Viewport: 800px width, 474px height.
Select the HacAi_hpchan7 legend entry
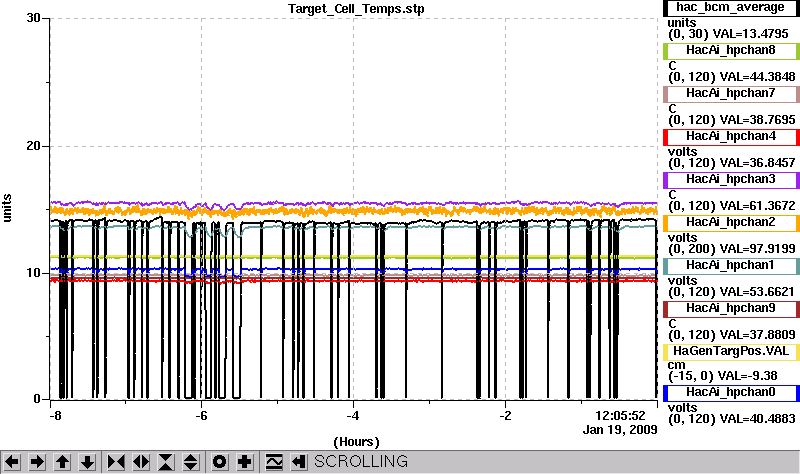pos(731,94)
